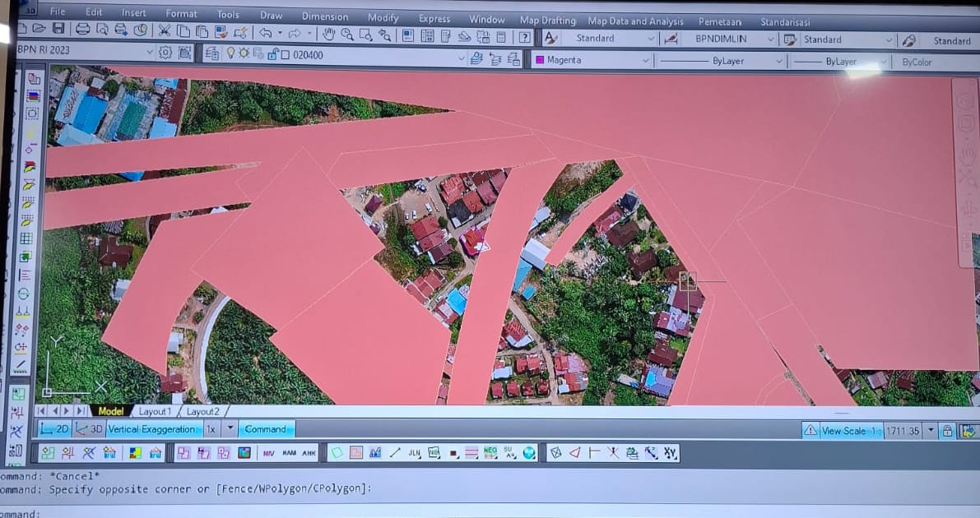
Task: Click the Command button in status bar
Action: [265, 429]
